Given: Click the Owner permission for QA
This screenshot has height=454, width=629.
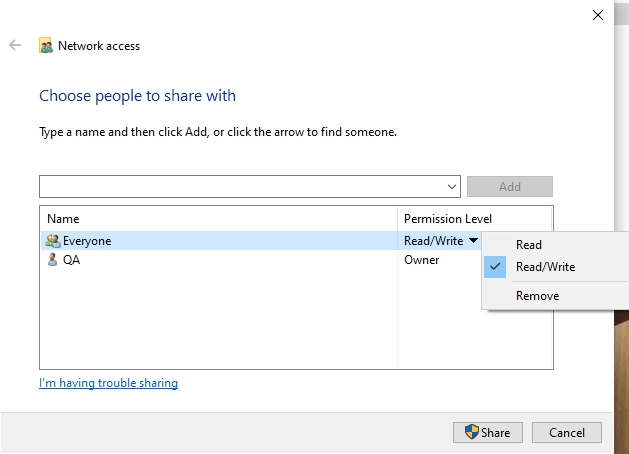Looking at the screenshot, I should [x=421, y=259].
